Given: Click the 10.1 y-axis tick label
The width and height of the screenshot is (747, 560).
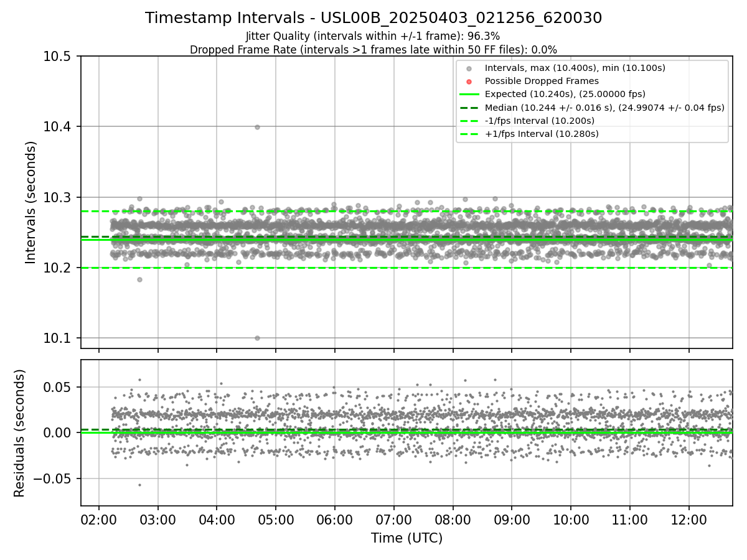Looking at the screenshot, I should point(59,338).
